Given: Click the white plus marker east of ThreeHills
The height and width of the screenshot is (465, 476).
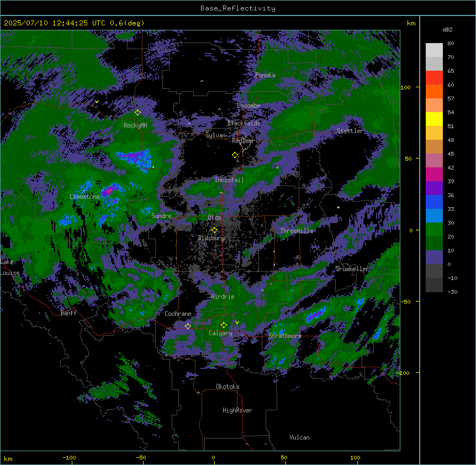Looking at the screenshot, I should click(x=338, y=207).
